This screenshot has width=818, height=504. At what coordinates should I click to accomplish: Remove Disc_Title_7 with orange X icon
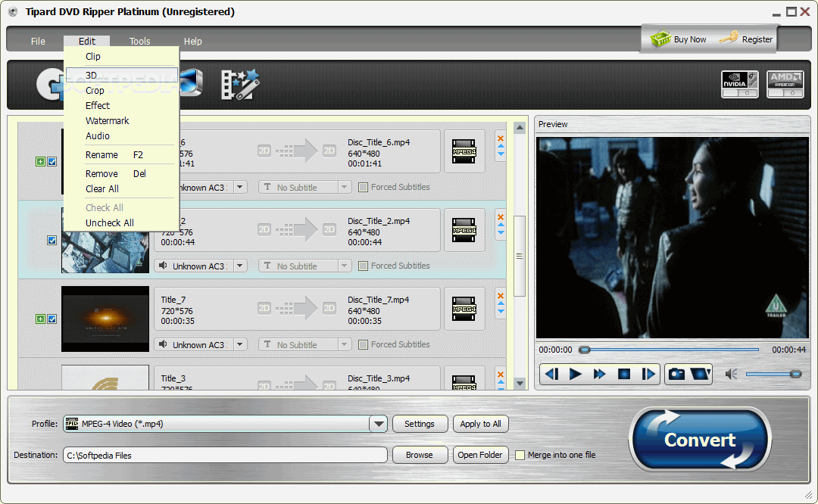tap(501, 296)
